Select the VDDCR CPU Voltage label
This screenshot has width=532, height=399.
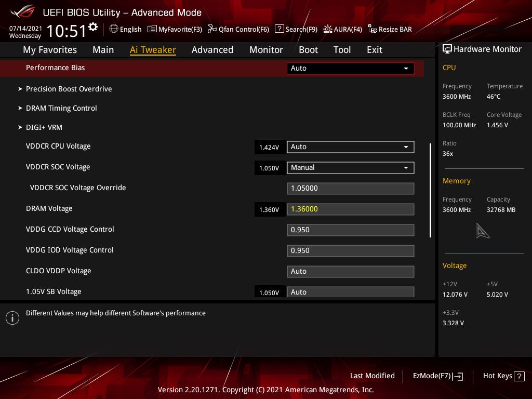point(58,146)
